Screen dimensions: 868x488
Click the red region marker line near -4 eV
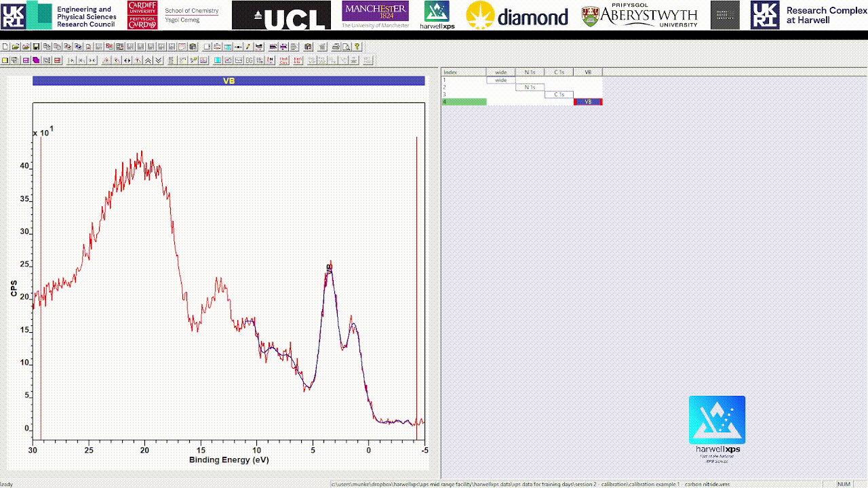coord(416,288)
